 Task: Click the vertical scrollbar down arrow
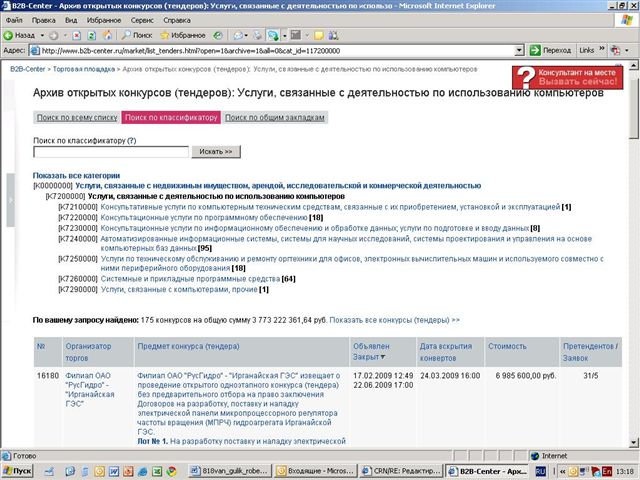[x=634, y=442]
